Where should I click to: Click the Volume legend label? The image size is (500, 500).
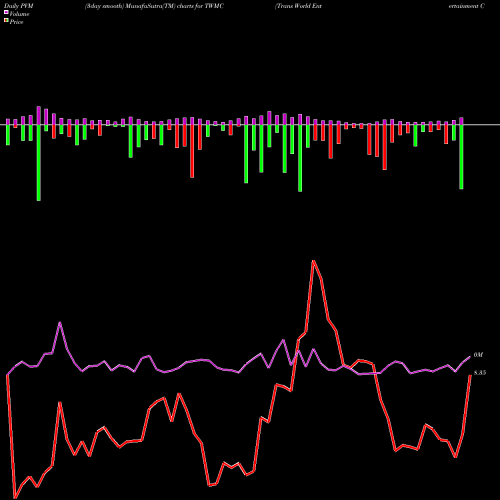pyautogui.click(x=19, y=14)
